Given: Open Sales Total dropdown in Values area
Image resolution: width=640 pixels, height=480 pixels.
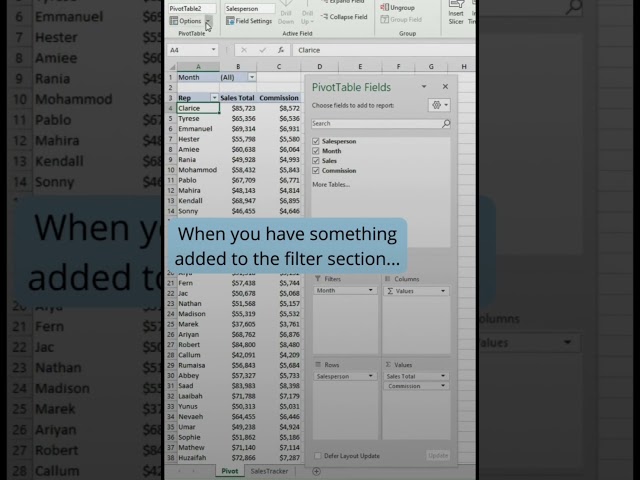Looking at the screenshot, I should coord(443,376).
